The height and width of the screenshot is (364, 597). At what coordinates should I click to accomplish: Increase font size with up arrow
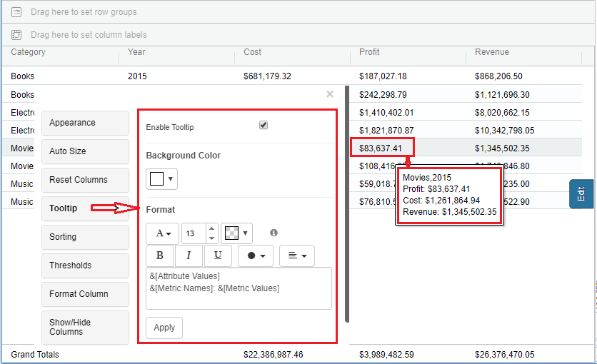pos(212,228)
